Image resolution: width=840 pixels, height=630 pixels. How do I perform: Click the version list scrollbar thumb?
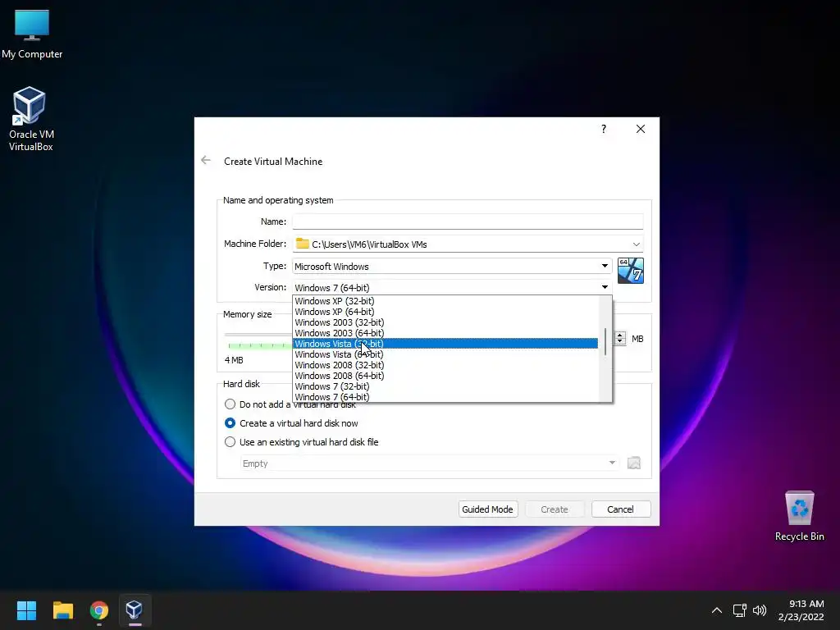[605, 342]
